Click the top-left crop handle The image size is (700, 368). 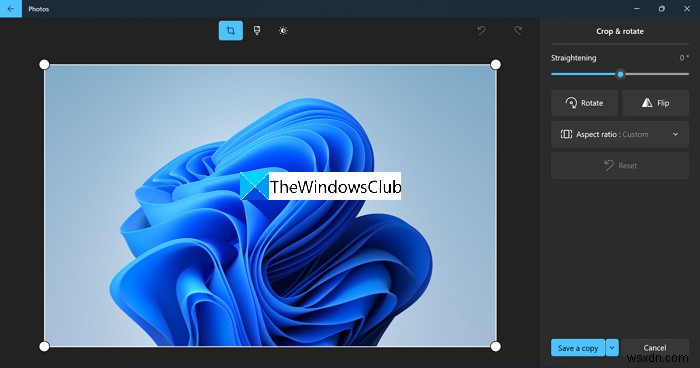coord(44,65)
